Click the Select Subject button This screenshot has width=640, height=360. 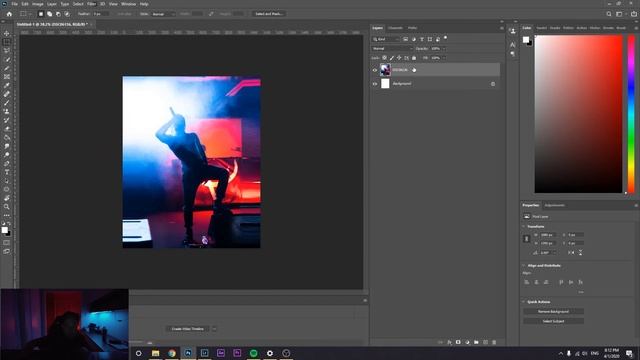(x=553, y=321)
